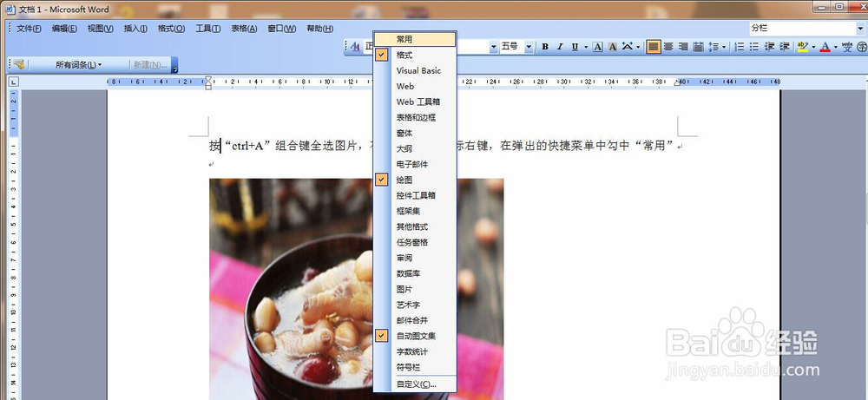Apply distributed alignment

click(699, 47)
